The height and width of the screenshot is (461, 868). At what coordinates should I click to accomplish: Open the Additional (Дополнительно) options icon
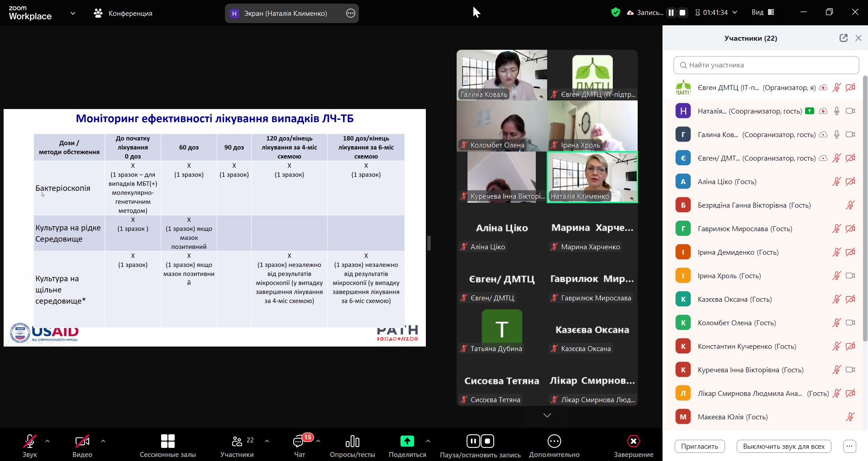(554, 441)
